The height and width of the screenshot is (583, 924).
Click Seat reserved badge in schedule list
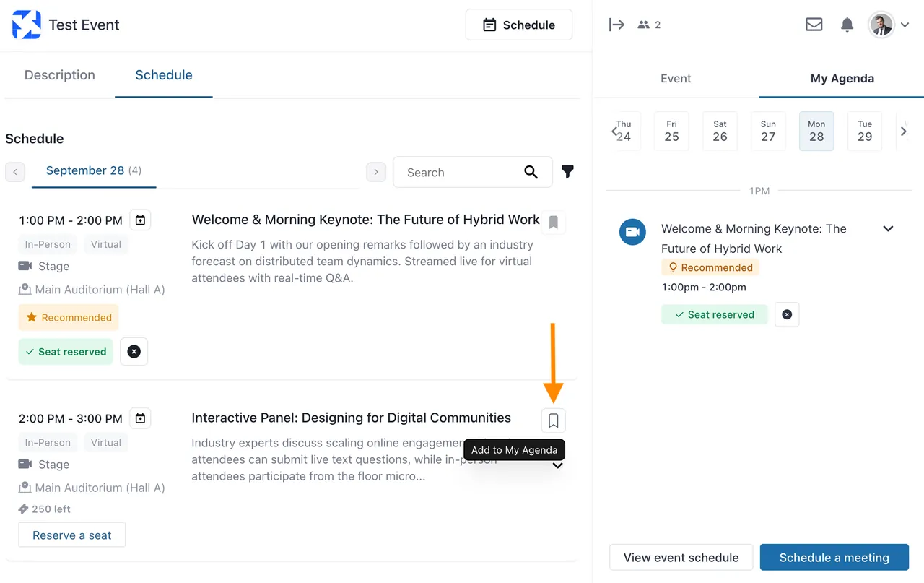(x=66, y=352)
